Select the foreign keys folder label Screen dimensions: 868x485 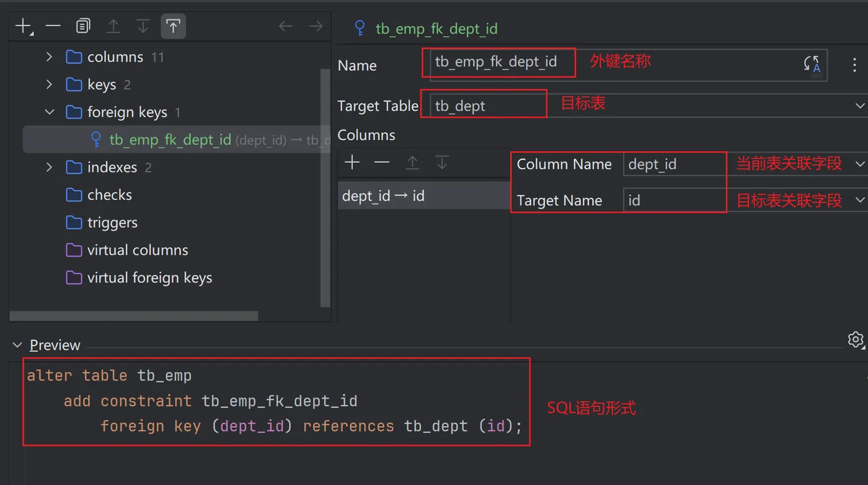click(127, 112)
